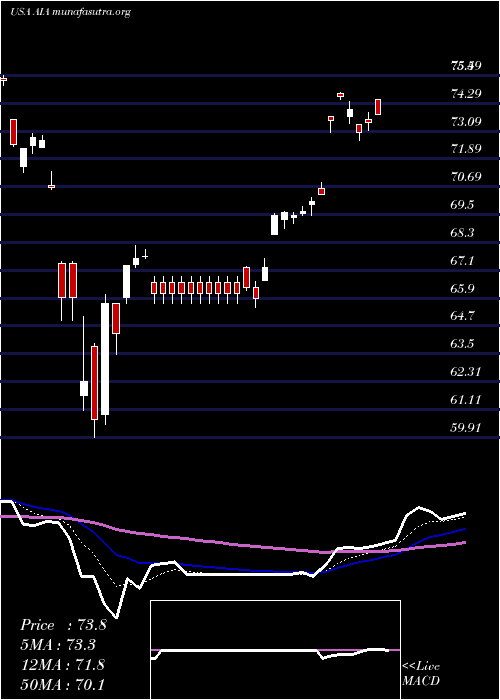500x700 pixels.
Task: Click the 69.5 price axis label
Action: 462,204
